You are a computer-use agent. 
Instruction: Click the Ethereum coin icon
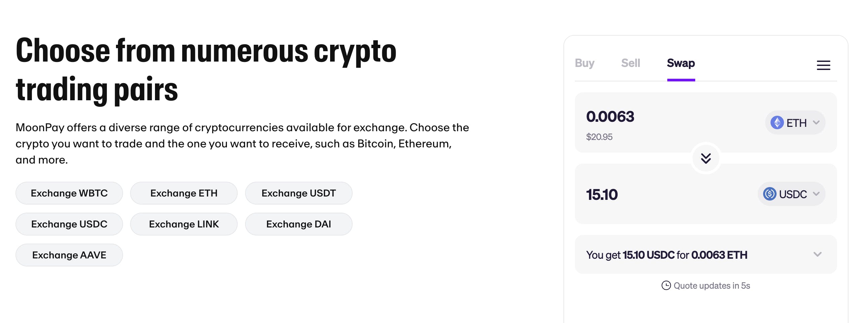click(777, 122)
